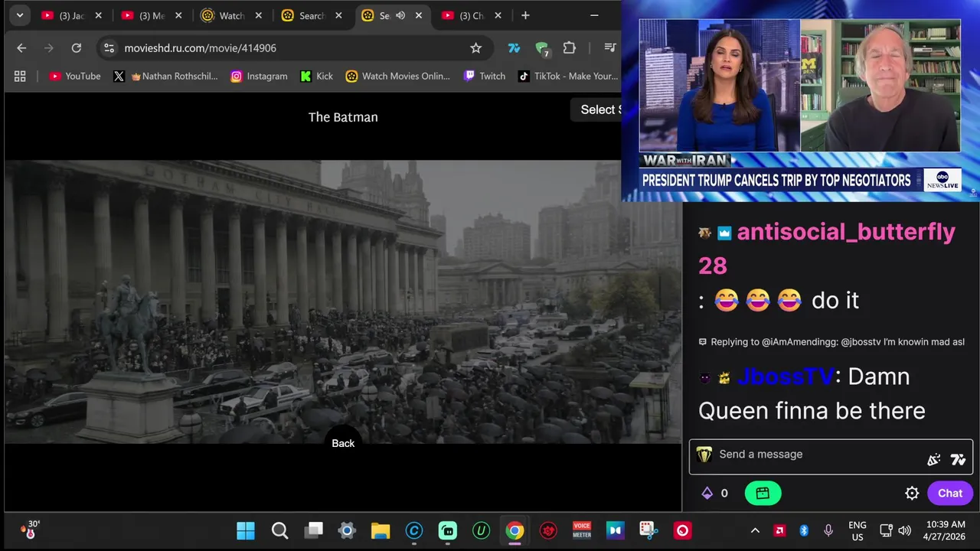Image resolution: width=980 pixels, height=551 pixels.
Task: Open the Select server dropdown
Action: (596, 109)
